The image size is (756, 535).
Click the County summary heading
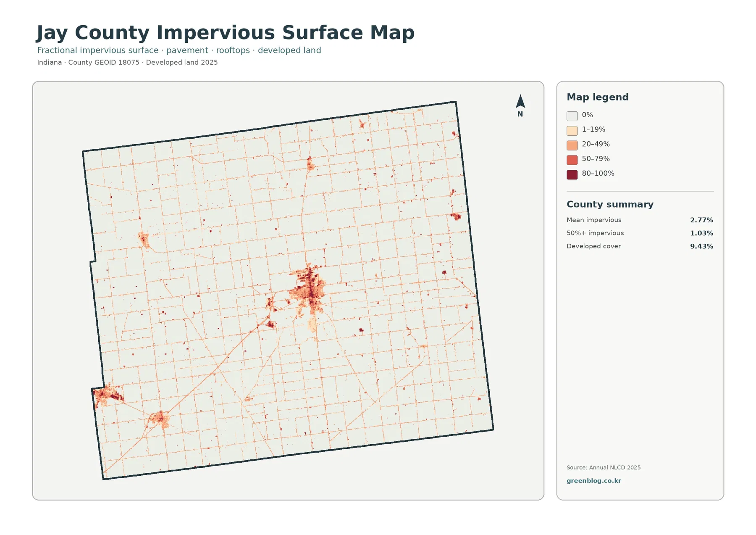tap(610, 204)
